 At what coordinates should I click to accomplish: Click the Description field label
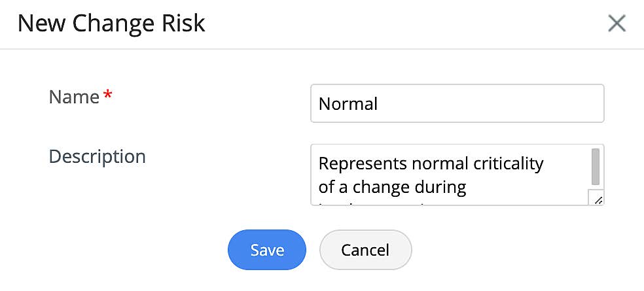click(97, 157)
